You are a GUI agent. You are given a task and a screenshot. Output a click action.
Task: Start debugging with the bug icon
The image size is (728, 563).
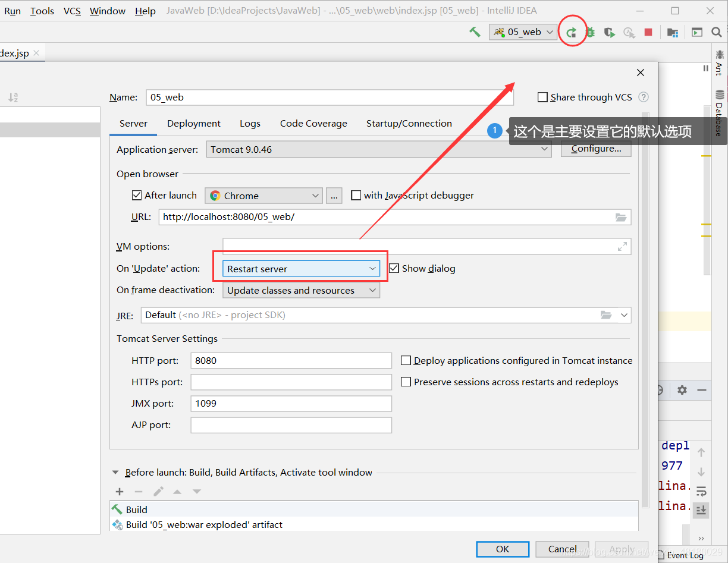coord(590,32)
